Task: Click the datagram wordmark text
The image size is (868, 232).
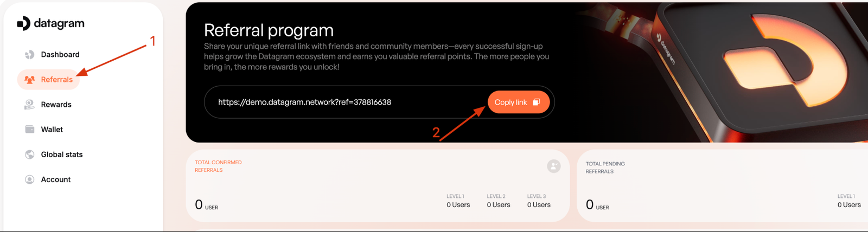Action: (59, 23)
